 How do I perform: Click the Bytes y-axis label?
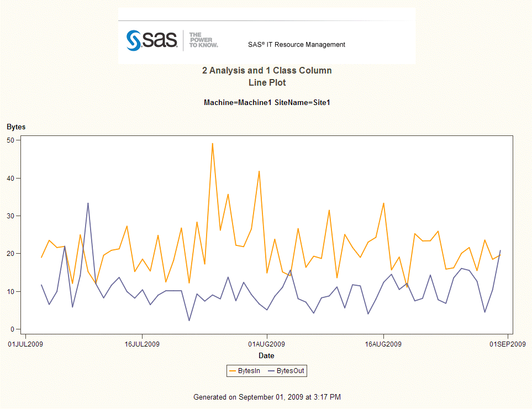tap(16, 127)
